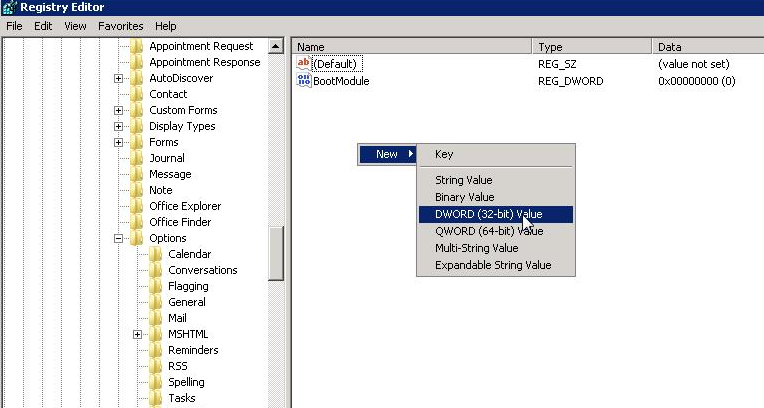This screenshot has height=408, width=764.
Task: Click the Appointment Request folder icon
Action: pyautogui.click(x=137, y=46)
